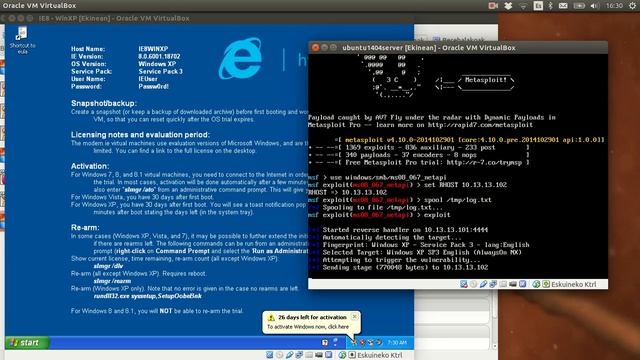Click the 'exploit' command line in terminal
This screenshot has height=360, width=640.
pyautogui.click(x=379, y=215)
